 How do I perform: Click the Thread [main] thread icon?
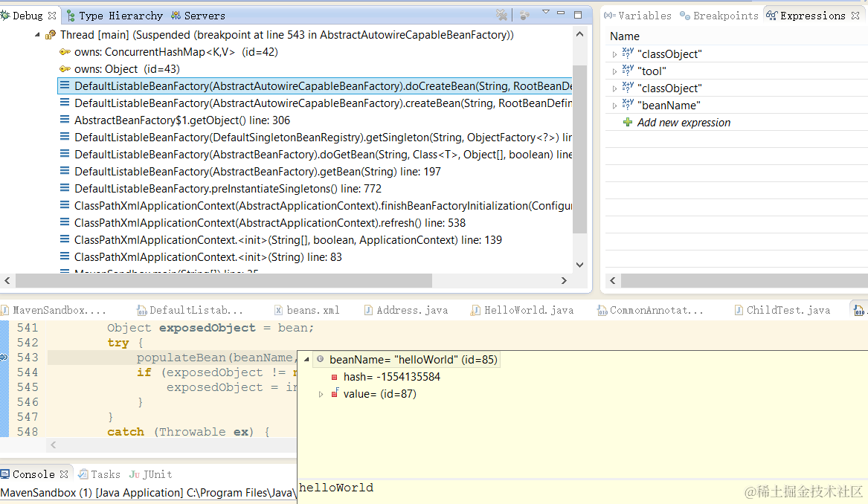(51, 35)
